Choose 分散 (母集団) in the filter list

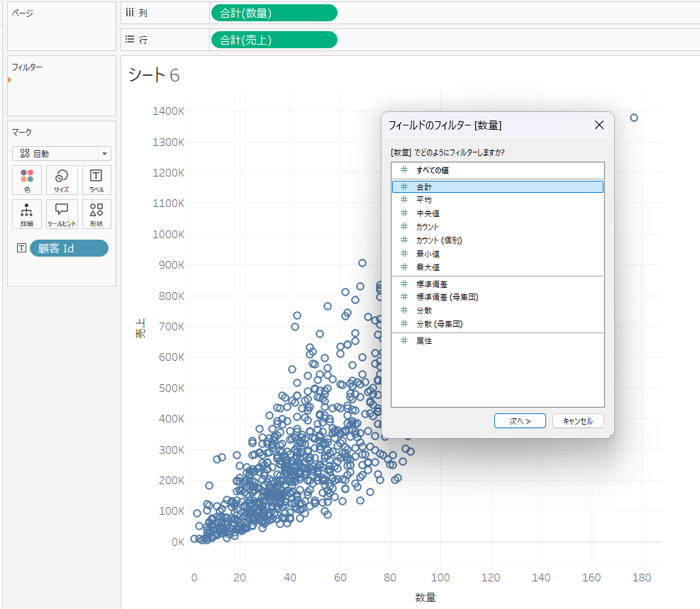498,323
